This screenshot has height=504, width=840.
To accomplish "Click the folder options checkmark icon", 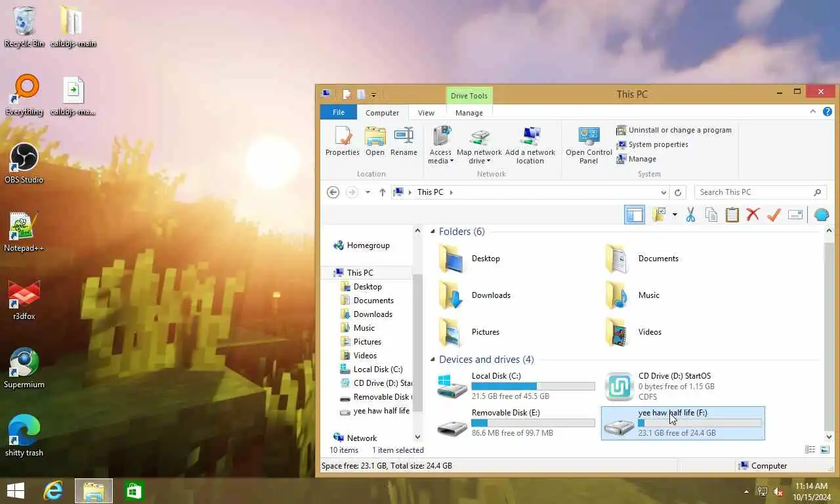I will (x=660, y=215).
